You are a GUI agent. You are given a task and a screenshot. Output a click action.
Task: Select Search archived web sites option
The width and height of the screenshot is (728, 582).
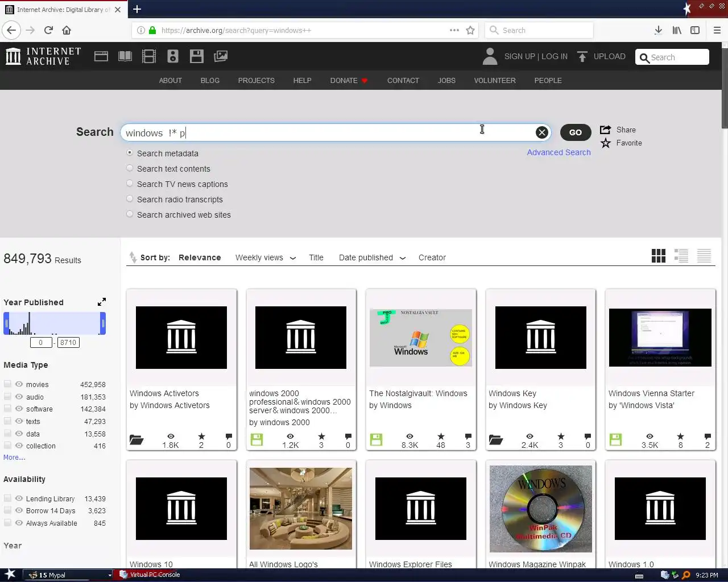click(x=130, y=214)
